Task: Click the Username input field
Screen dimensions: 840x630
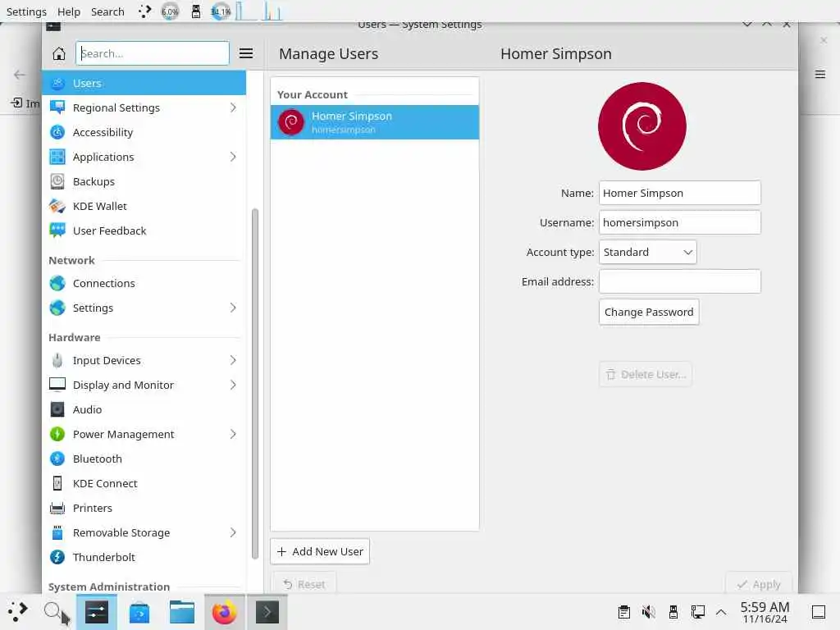Action: pyautogui.click(x=680, y=222)
